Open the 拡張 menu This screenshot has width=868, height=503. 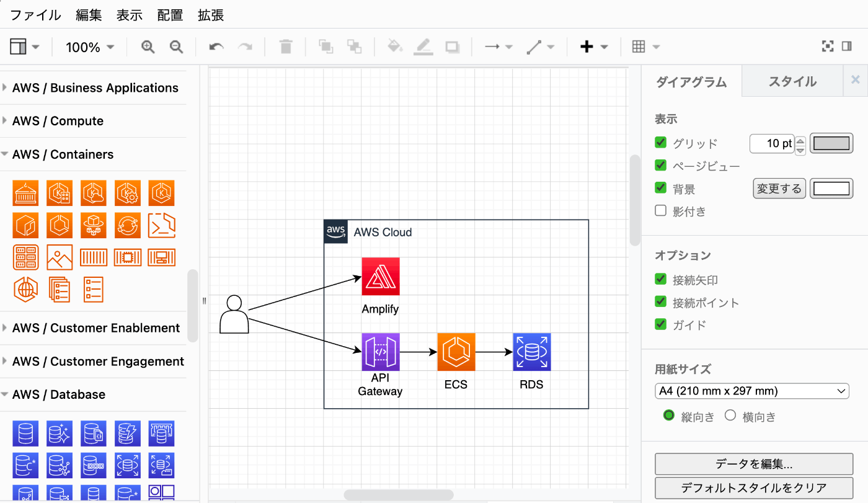point(210,16)
